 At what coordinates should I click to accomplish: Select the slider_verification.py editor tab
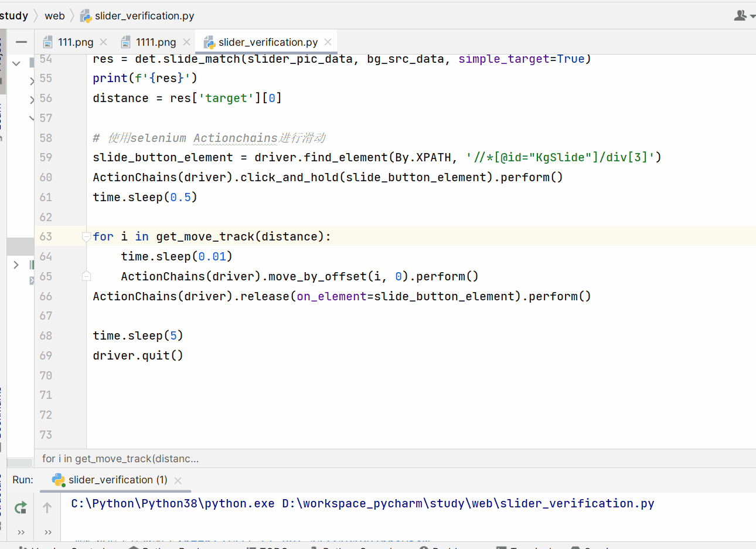[x=268, y=42]
